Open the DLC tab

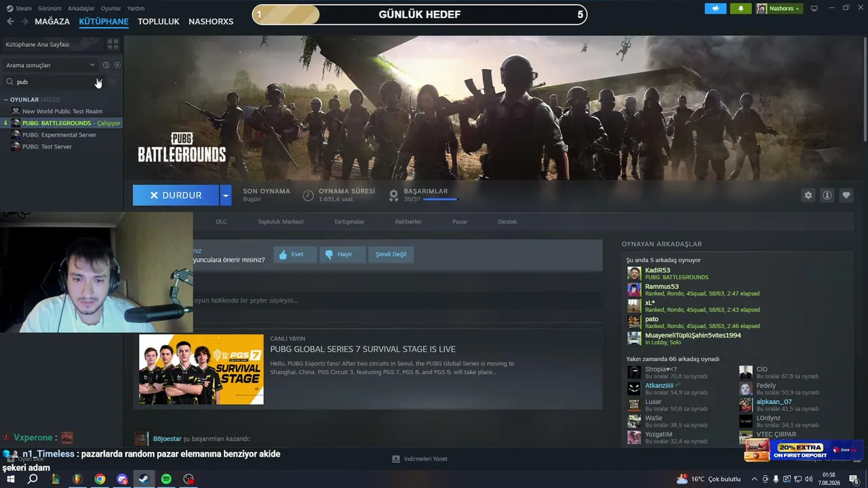click(x=221, y=222)
